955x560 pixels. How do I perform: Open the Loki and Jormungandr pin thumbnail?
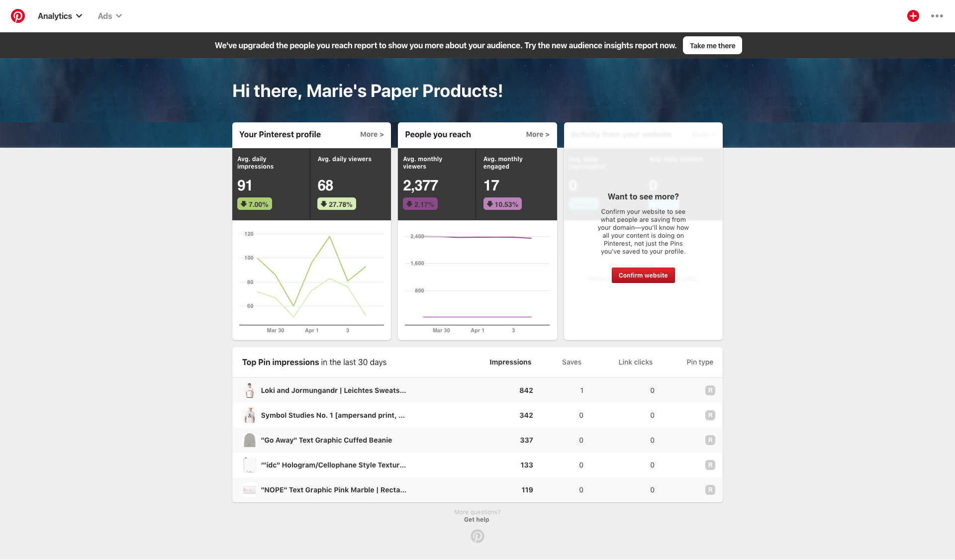pyautogui.click(x=250, y=390)
